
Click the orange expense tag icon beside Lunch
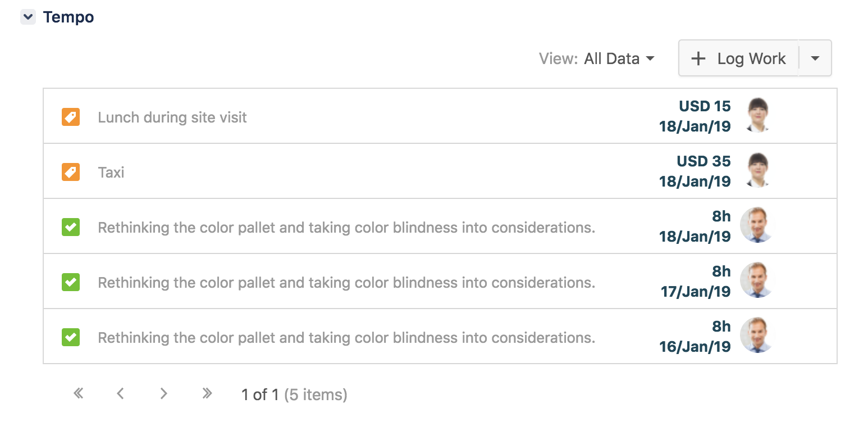pyautogui.click(x=70, y=117)
